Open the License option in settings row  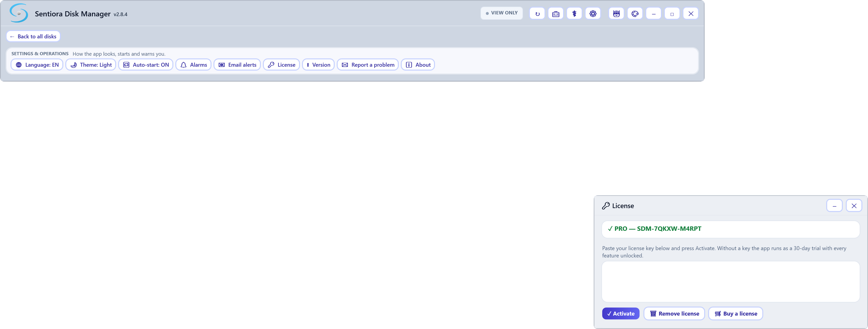click(x=281, y=65)
